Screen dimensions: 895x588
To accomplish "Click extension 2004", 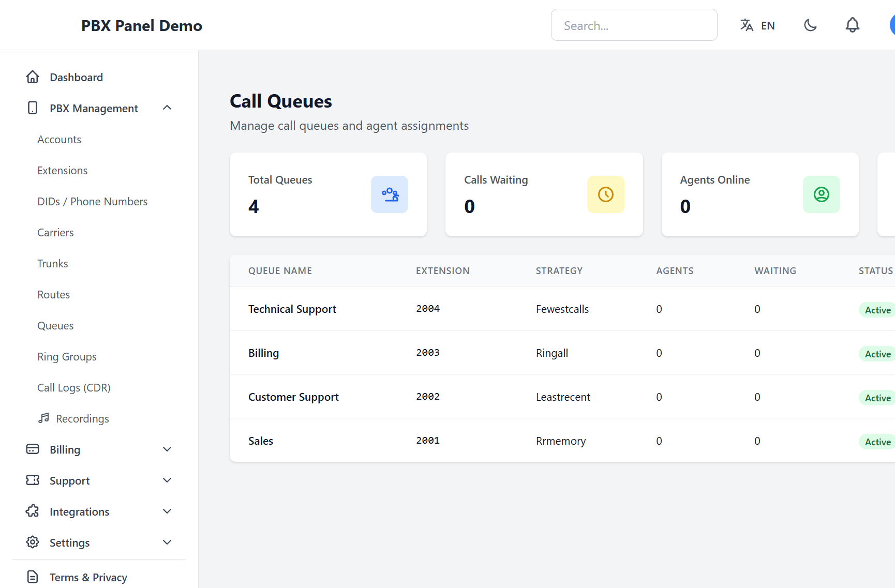I will click(428, 308).
